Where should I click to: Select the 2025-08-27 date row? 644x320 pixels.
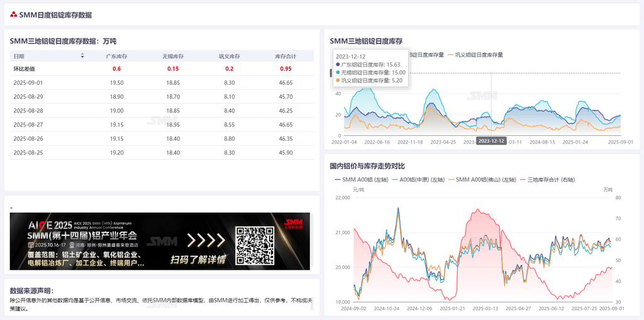(162, 124)
